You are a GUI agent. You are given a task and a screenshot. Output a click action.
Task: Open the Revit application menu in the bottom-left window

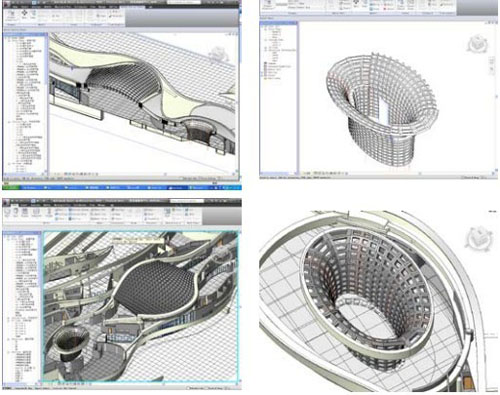[7, 202]
